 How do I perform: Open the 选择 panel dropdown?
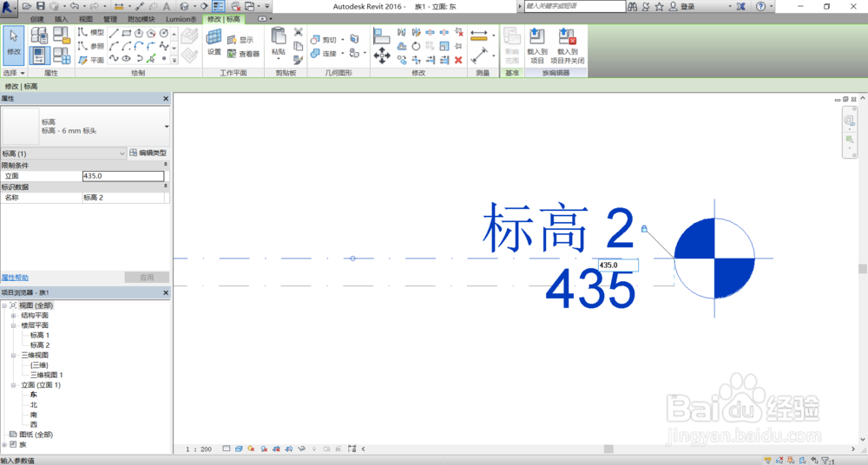click(14, 73)
